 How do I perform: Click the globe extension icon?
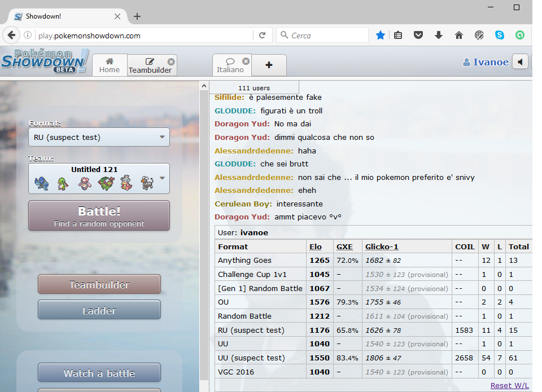tap(479, 35)
